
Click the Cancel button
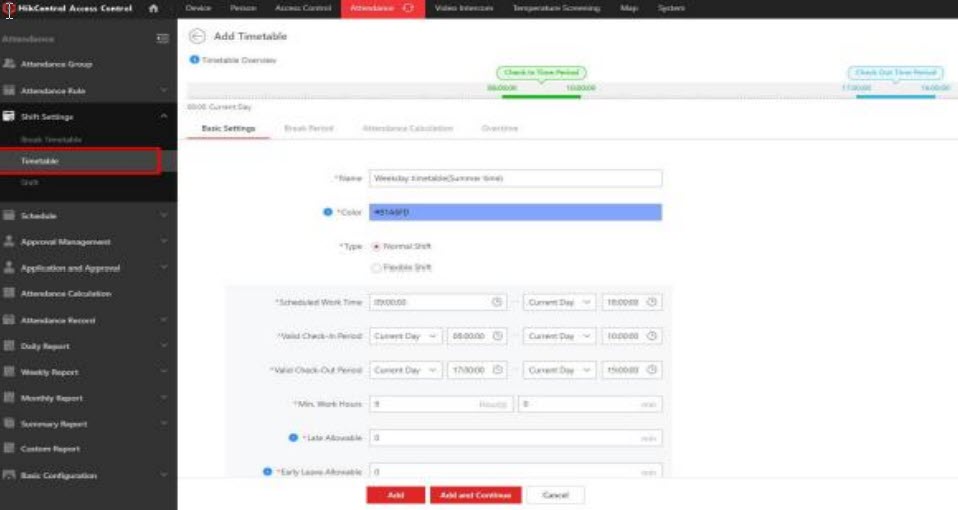tap(555, 495)
